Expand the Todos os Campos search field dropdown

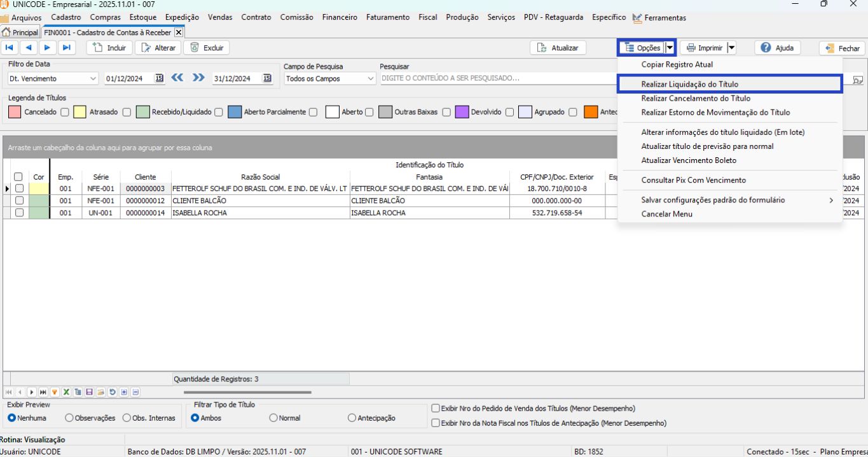(371, 79)
